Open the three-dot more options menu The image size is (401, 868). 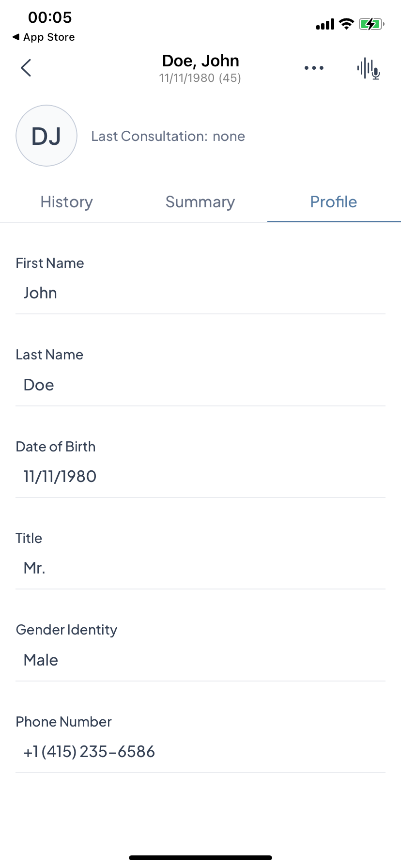click(x=314, y=68)
